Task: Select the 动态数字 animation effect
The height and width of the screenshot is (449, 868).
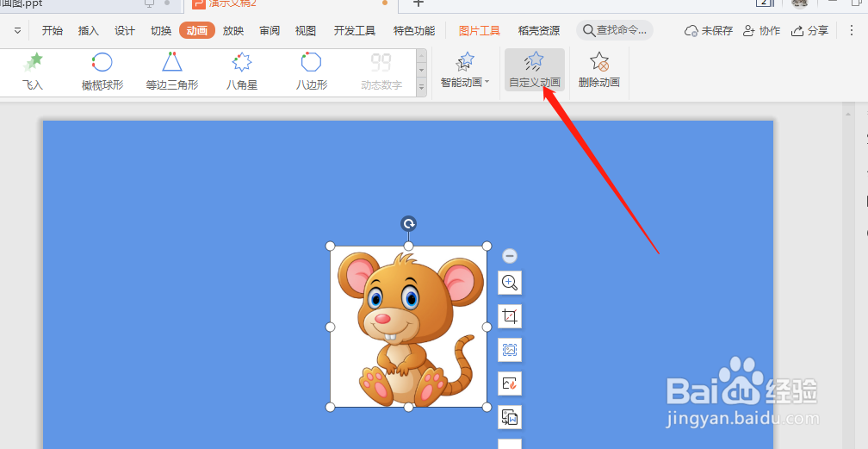Action: (381, 72)
